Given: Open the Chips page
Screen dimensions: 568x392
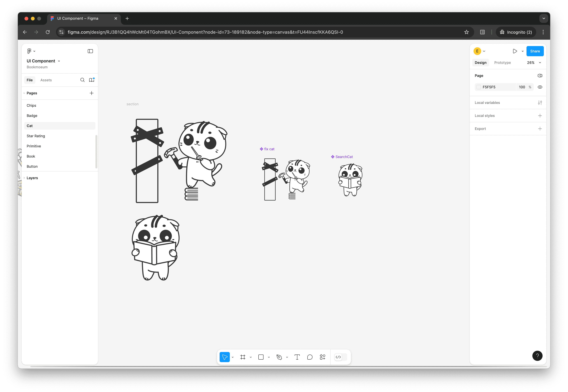Looking at the screenshot, I should click(x=59, y=105).
